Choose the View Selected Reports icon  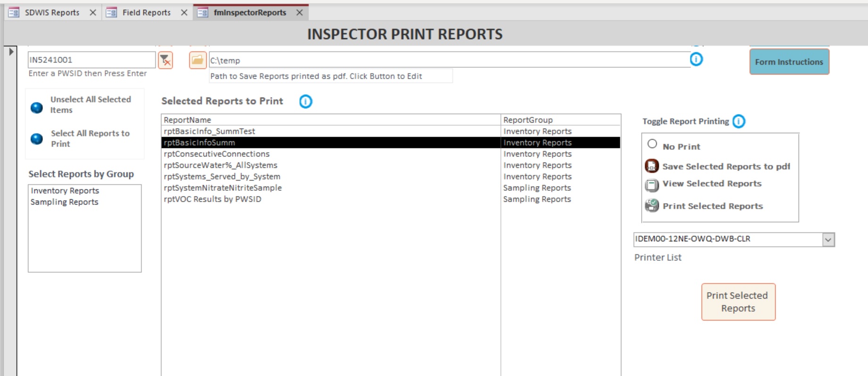(652, 185)
